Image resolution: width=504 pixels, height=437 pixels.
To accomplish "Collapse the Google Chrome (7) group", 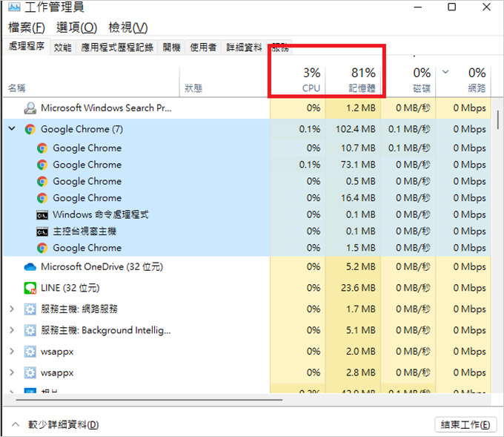I will pos(12,128).
